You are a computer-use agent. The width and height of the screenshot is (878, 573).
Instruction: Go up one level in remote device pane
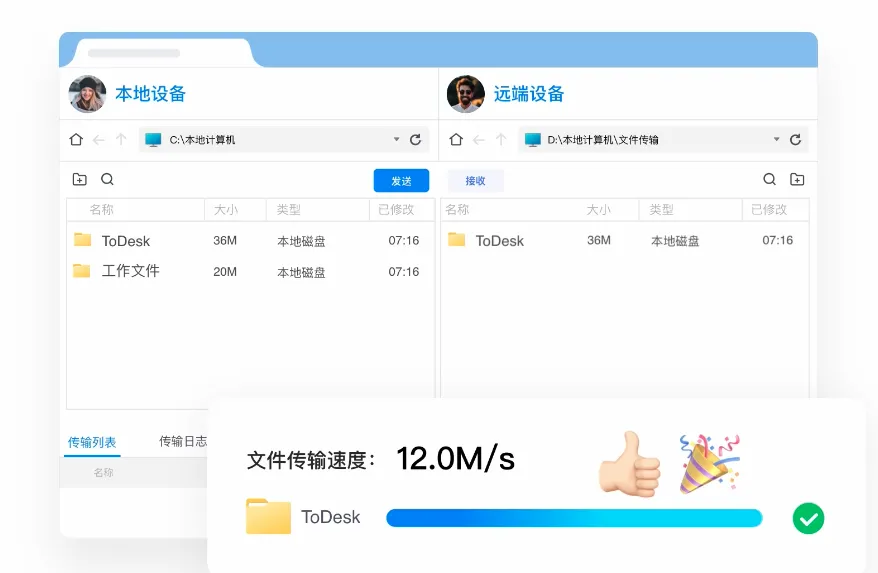[501, 139]
